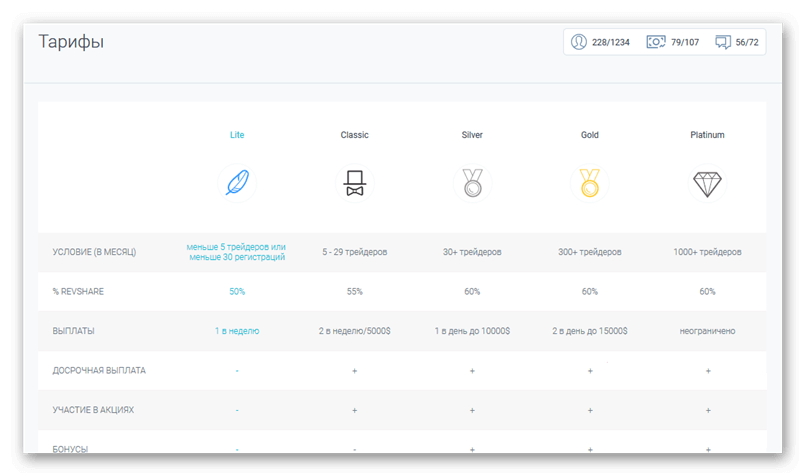Click the Lite condition text about 5 traders
805x476 pixels.
pos(237,252)
